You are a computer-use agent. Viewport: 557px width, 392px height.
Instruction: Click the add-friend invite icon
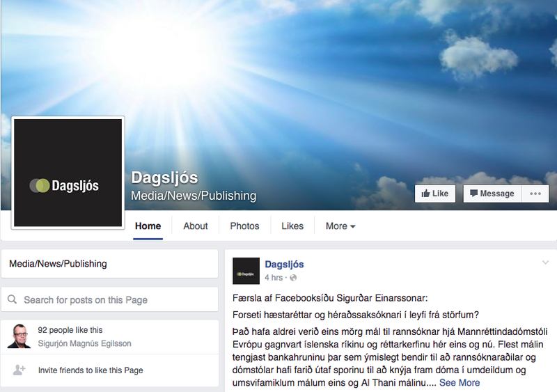click(x=19, y=370)
